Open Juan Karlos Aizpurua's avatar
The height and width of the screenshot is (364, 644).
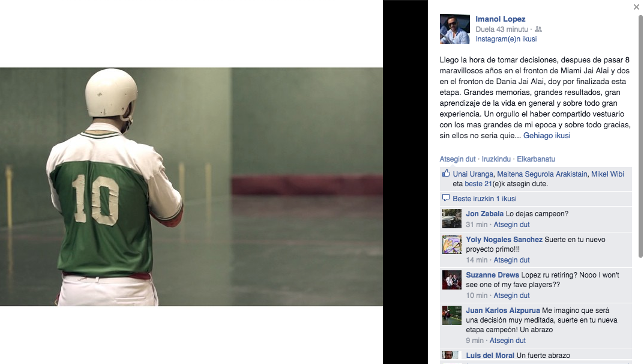click(452, 315)
